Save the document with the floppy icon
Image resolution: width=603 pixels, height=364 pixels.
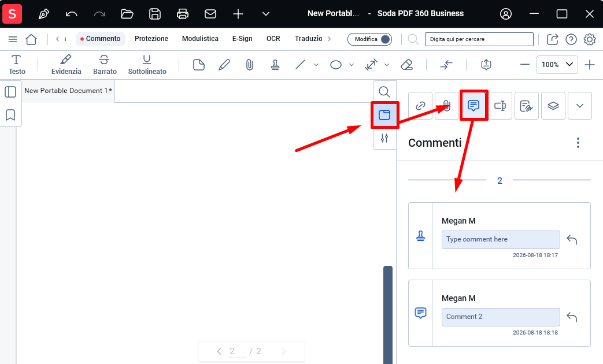[154, 14]
